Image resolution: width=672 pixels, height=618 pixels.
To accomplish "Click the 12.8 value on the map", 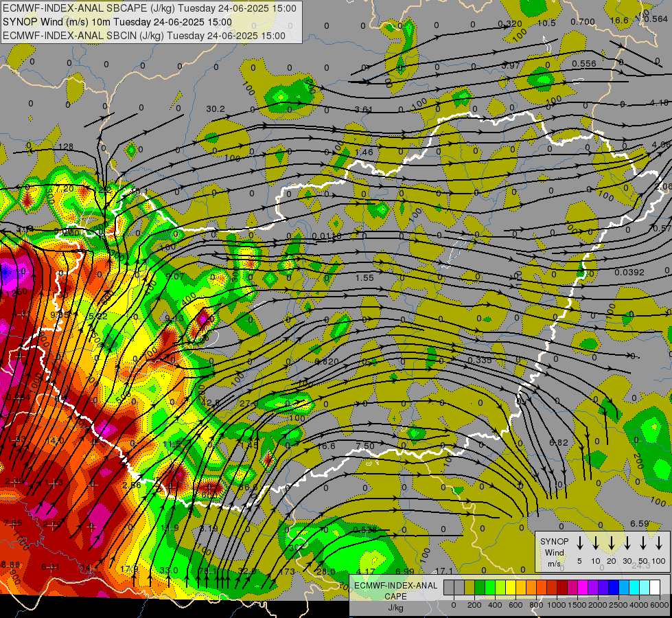I will (x=211, y=402).
